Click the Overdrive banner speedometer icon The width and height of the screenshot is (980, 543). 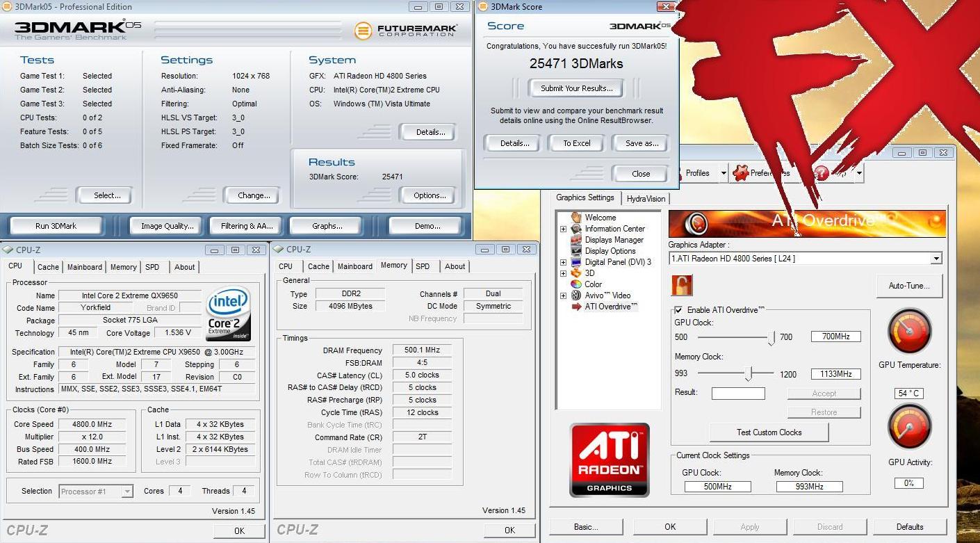click(x=696, y=223)
